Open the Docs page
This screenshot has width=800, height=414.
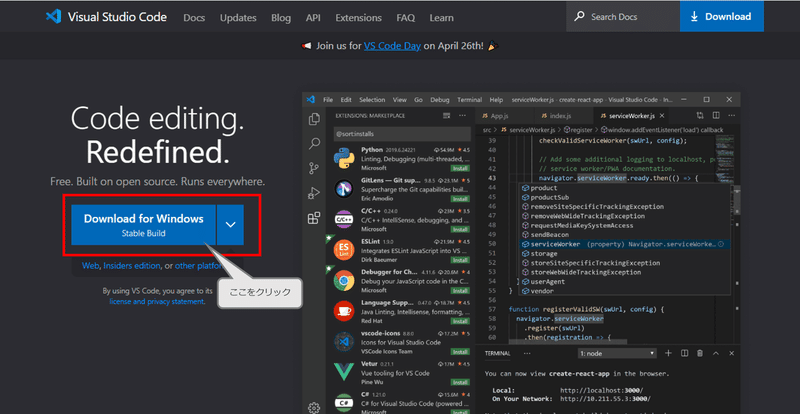[194, 18]
